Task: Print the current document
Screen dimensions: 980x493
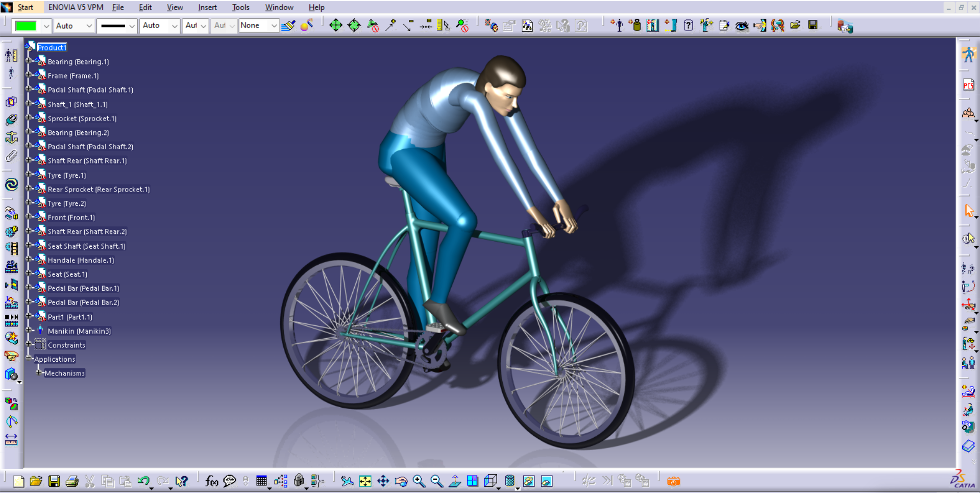Action: pyautogui.click(x=72, y=481)
